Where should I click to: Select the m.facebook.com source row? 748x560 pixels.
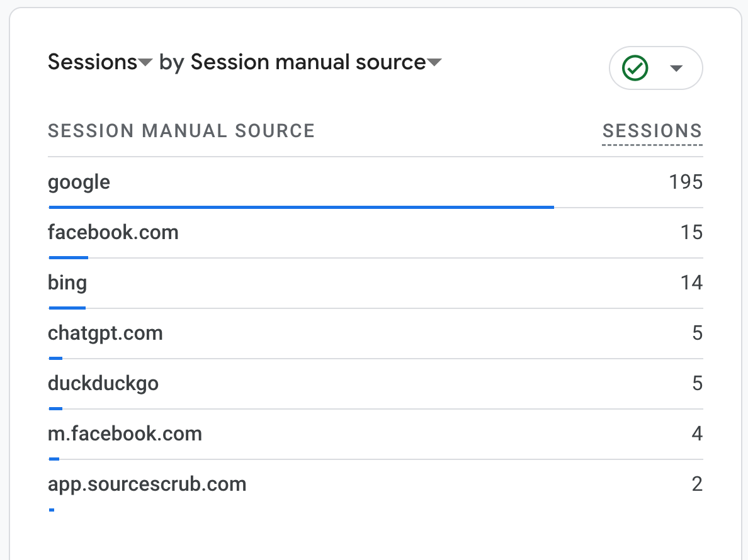click(125, 434)
